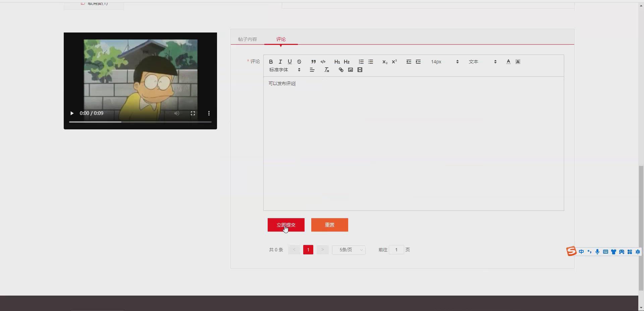Insert an image into the comment

coord(351,70)
